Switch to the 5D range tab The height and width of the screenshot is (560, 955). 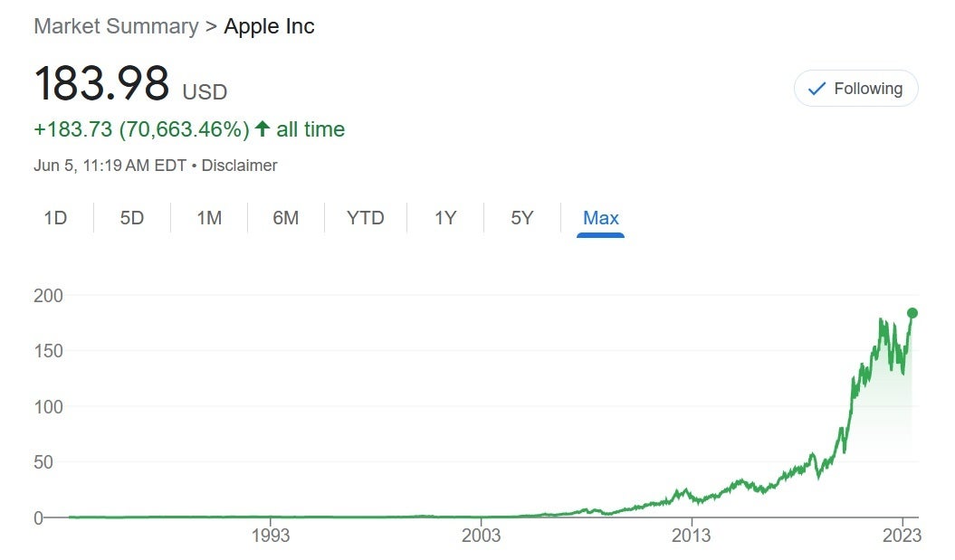pos(132,218)
